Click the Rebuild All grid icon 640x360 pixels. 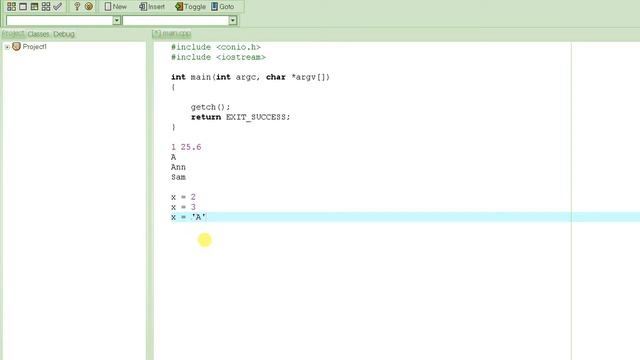tap(46, 7)
